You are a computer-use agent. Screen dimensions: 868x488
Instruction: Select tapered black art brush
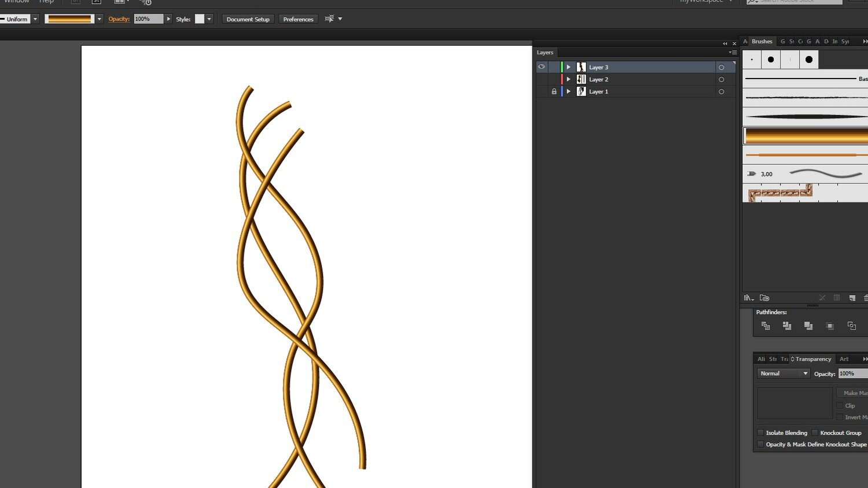pos(805,117)
